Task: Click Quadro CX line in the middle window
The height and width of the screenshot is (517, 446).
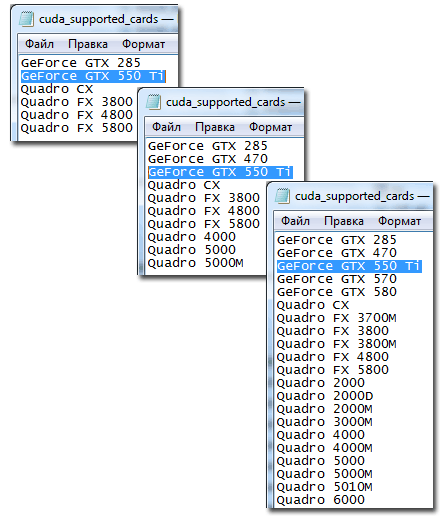Action: point(184,185)
